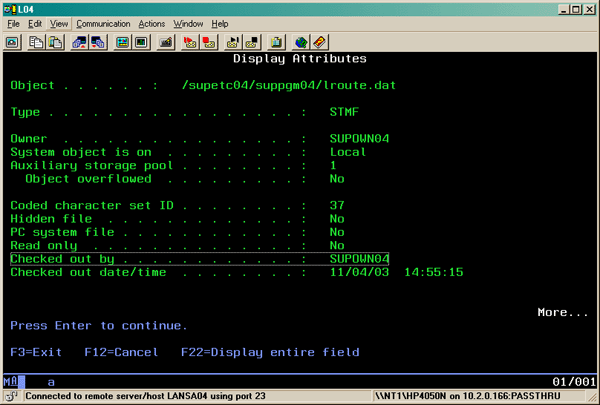Click the Copy toolbar icon
The image size is (600, 405).
click(x=37, y=42)
